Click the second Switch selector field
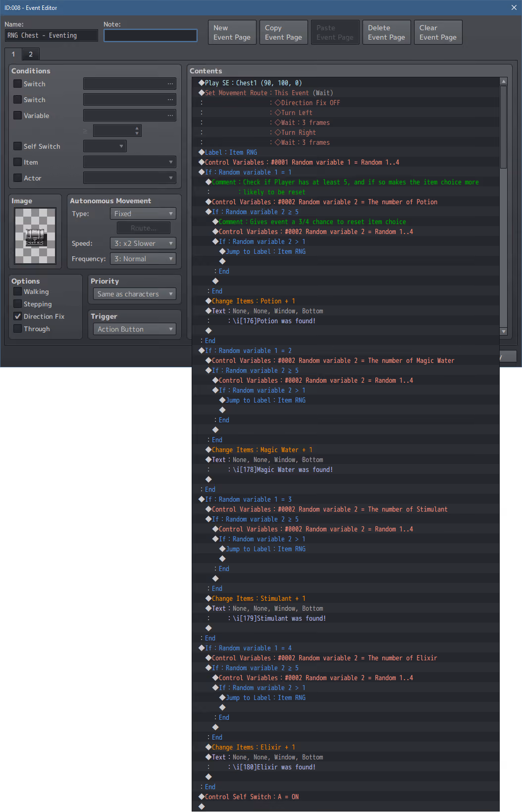The image size is (522, 812). pyautogui.click(x=130, y=100)
